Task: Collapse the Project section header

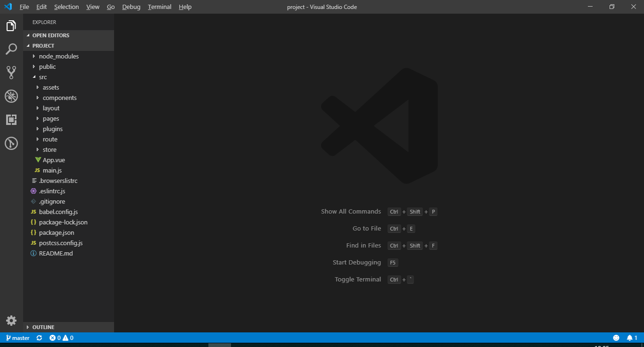Action: point(68,46)
